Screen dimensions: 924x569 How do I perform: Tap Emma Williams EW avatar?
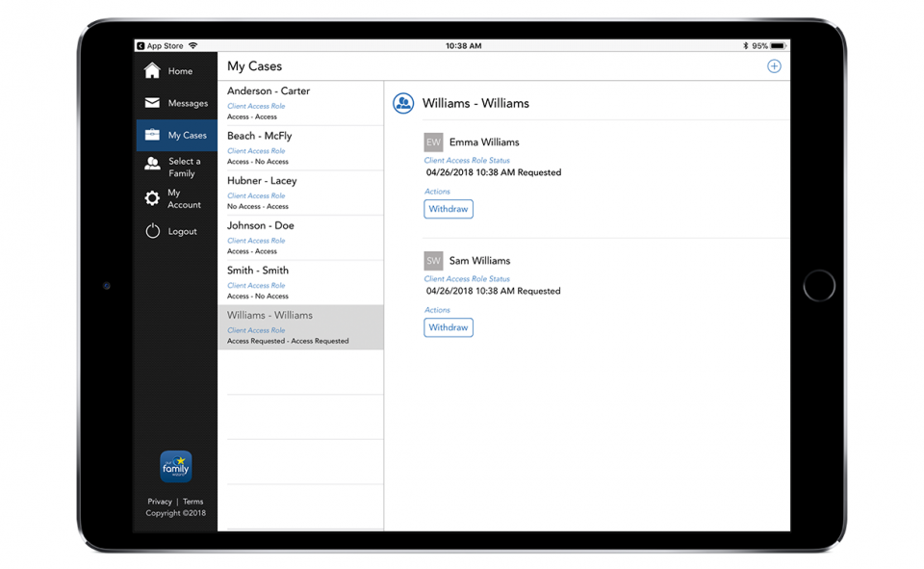tap(433, 142)
